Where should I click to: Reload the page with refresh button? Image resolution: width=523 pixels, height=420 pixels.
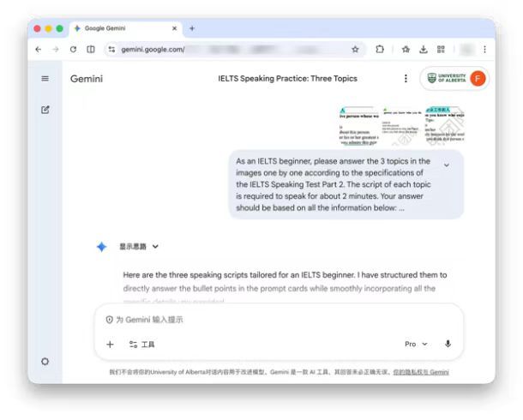point(74,50)
